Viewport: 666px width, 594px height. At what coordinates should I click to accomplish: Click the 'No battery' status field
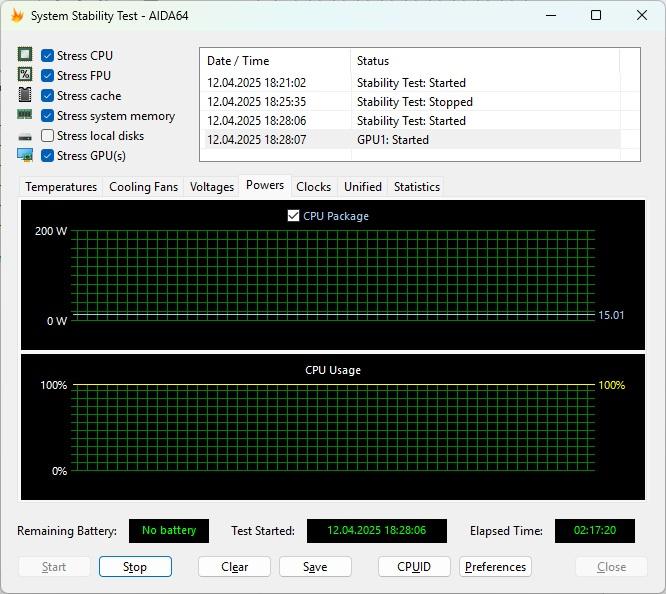coord(169,530)
